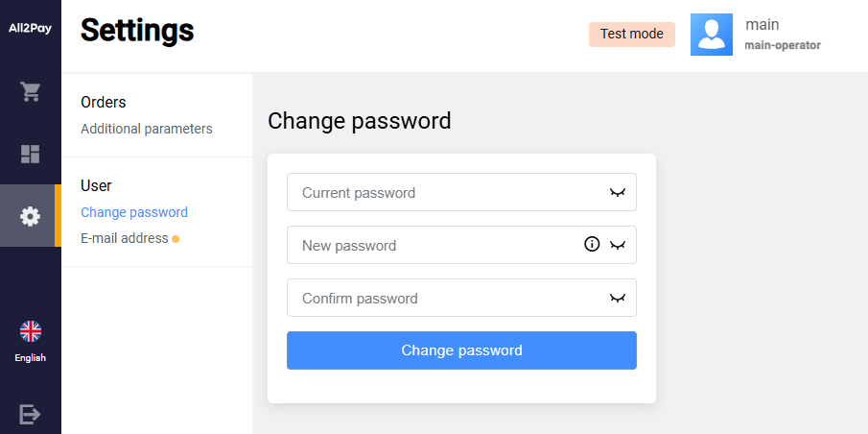Toggle visibility of New password
Screen dimensions: 868x434
click(x=617, y=246)
